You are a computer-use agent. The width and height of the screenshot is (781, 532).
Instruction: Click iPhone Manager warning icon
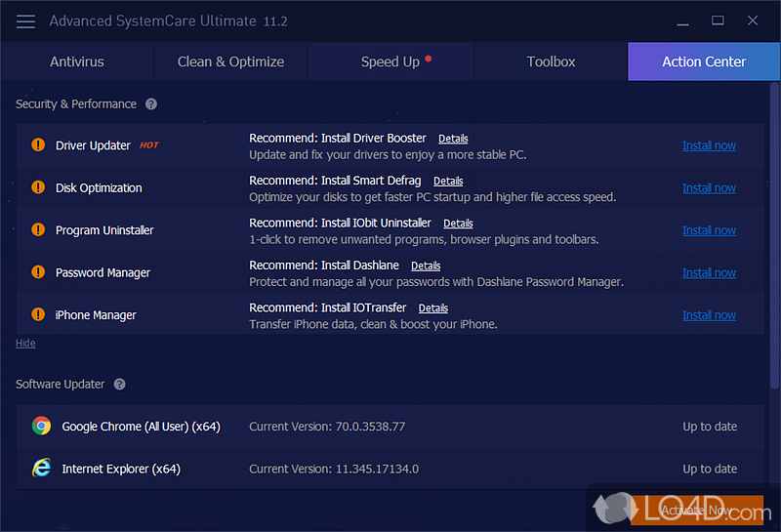tap(38, 314)
